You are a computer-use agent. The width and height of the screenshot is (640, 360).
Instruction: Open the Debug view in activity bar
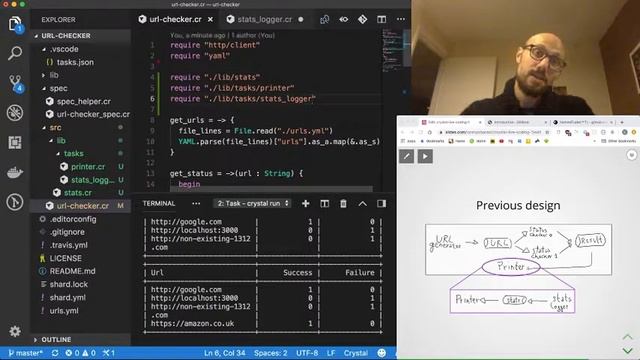pyautogui.click(x=15, y=113)
